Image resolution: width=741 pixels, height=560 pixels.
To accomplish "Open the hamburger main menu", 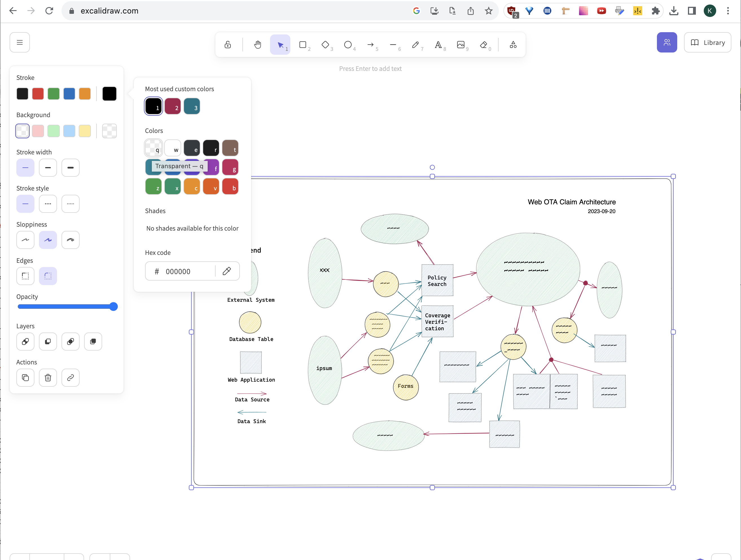I will [x=20, y=42].
